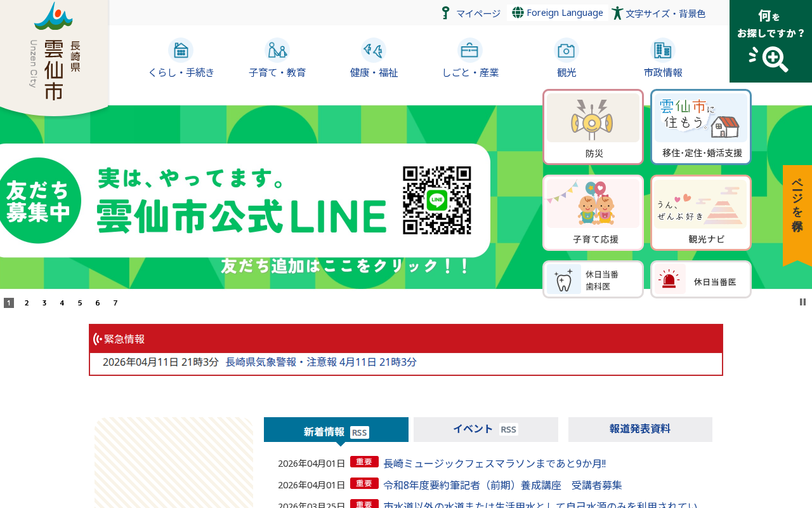Click the date 2026年04月11日 21時3分

[160, 362]
